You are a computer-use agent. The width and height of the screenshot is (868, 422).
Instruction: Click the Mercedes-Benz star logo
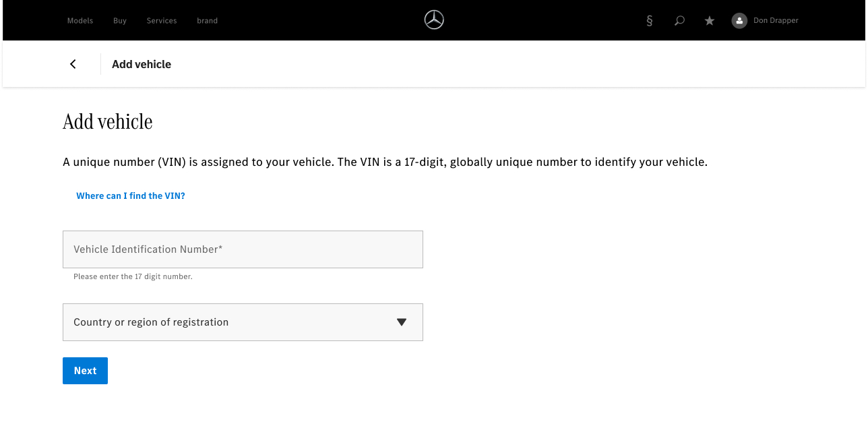pyautogui.click(x=434, y=20)
